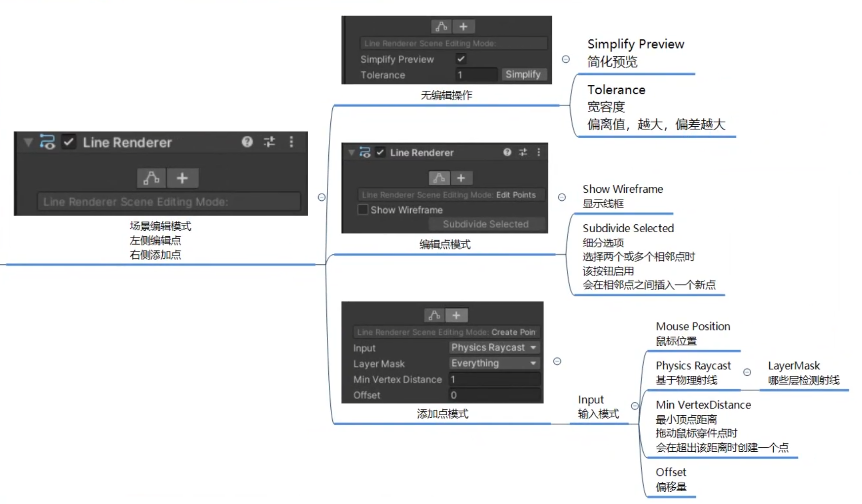Click the 场景编辑模式 caption text

pos(160,226)
